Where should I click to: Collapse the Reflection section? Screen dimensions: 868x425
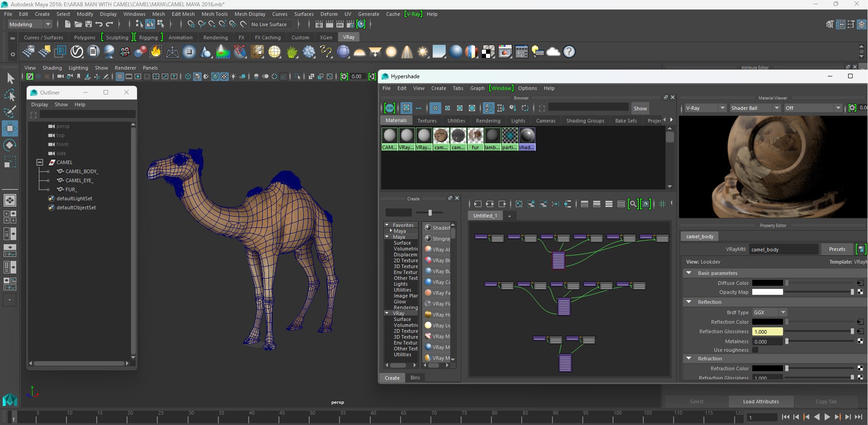(689, 302)
